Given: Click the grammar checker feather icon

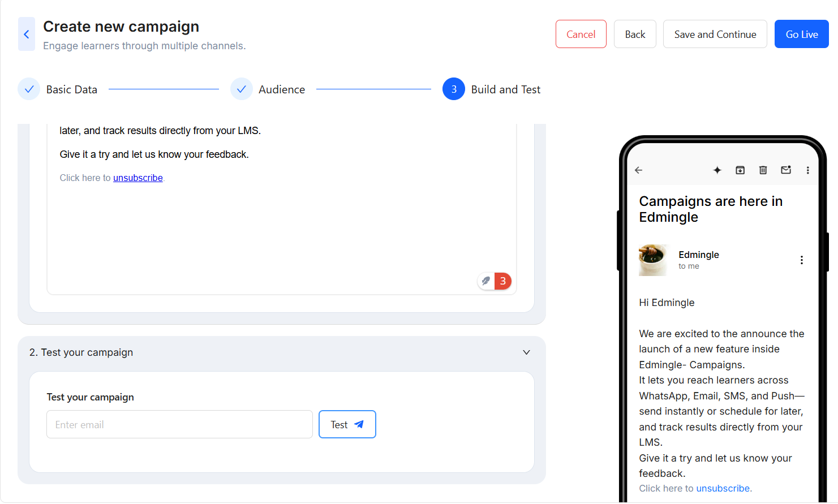Looking at the screenshot, I should (486, 281).
